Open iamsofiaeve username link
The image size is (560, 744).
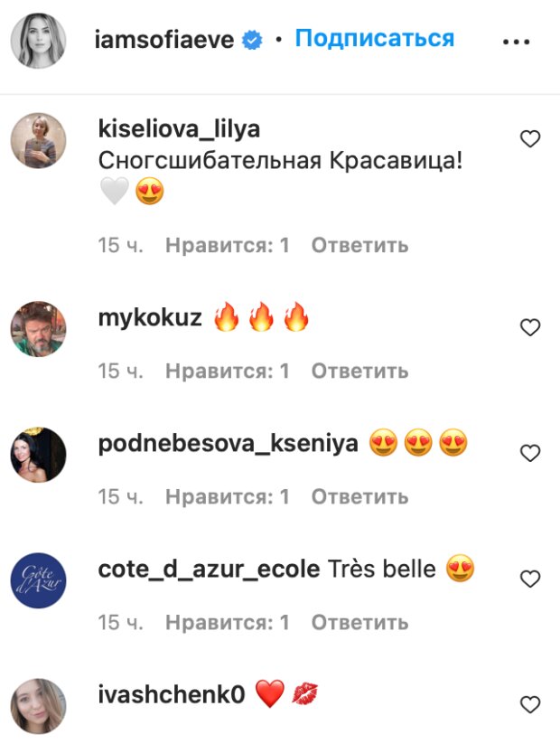tap(164, 40)
